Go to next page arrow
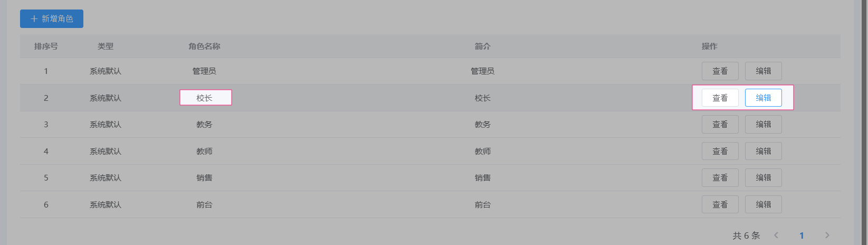 coord(827,235)
